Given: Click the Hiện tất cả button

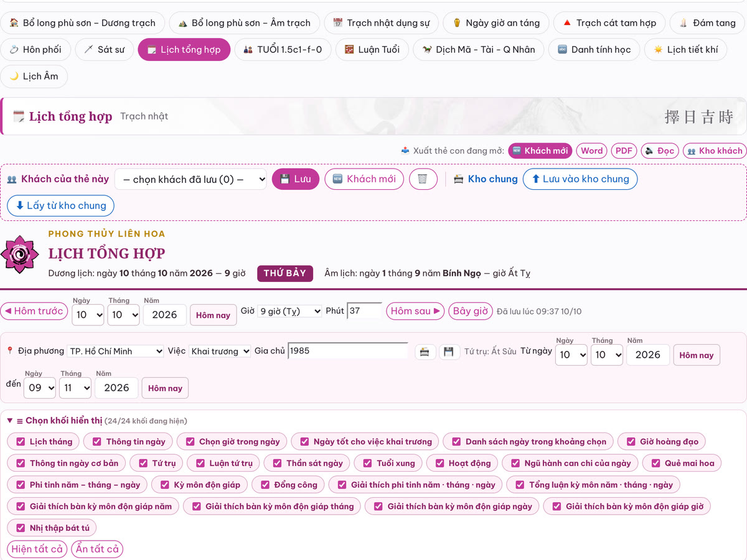Looking at the screenshot, I should (37, 549).
